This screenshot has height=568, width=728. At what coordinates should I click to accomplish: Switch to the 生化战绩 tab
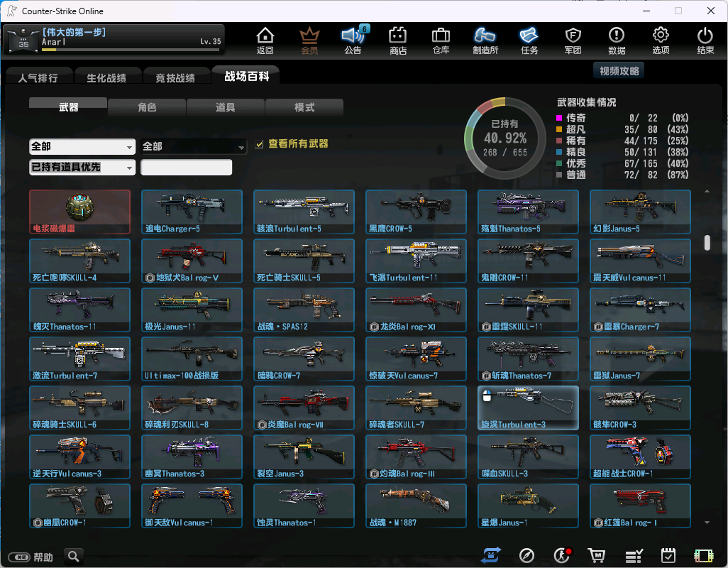click(x=106, y=77)
